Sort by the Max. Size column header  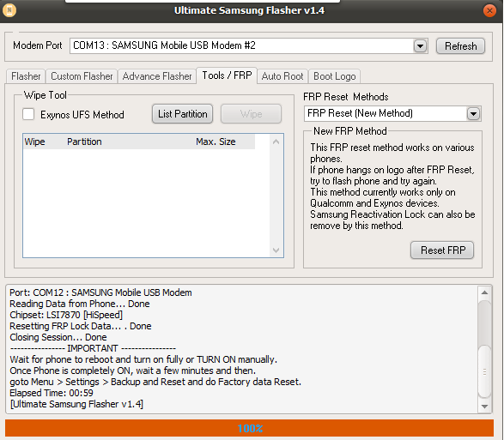(x=216, y=142)
